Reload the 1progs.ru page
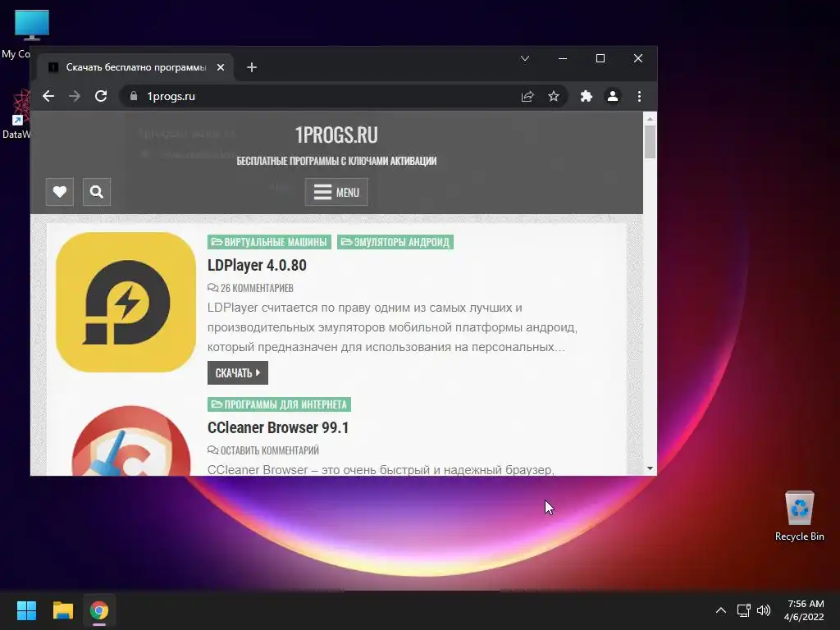This screenshot has width=840, height=630. (x=101, y=97)
